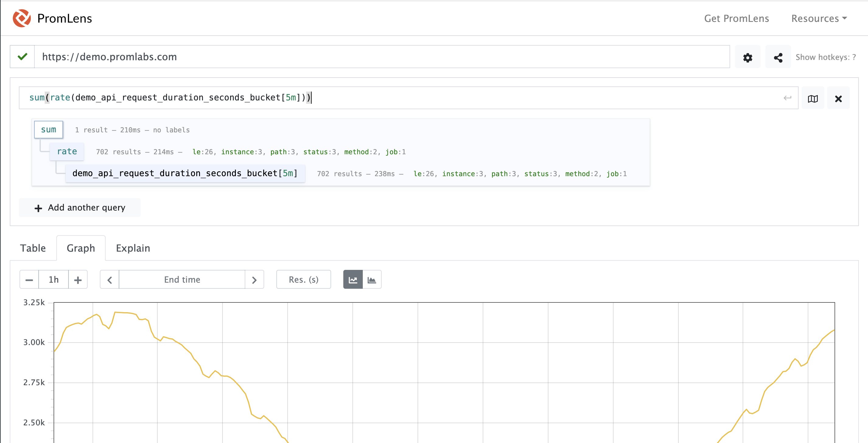Select the Graph tab

pyautogui.click(x=81, y=248)
